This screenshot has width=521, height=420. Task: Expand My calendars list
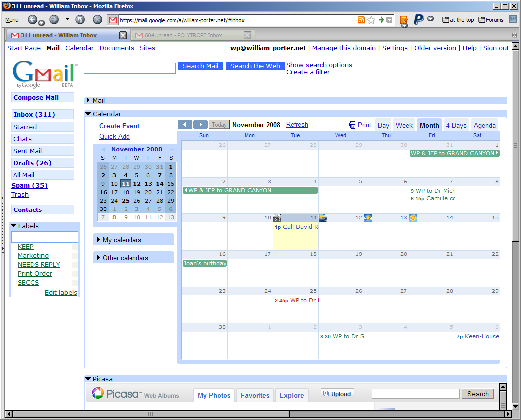tap(98, 240)
